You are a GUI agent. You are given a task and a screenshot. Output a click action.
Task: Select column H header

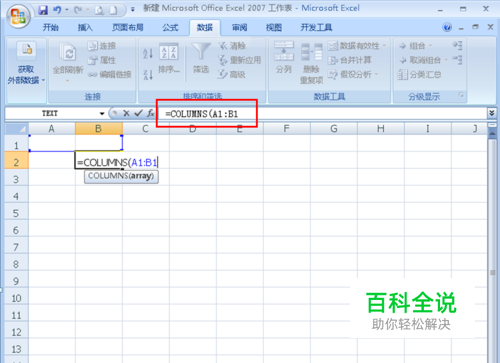(x=381, y=128)
